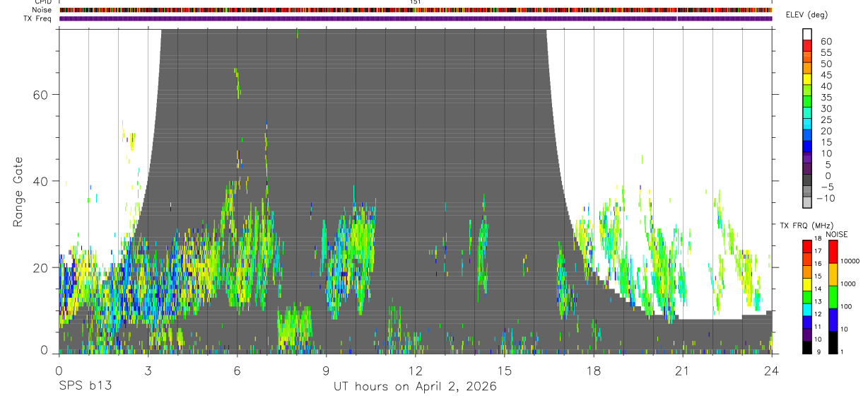Click the purple 0–5 degree elevation swatch

click(x=807, y=169)
